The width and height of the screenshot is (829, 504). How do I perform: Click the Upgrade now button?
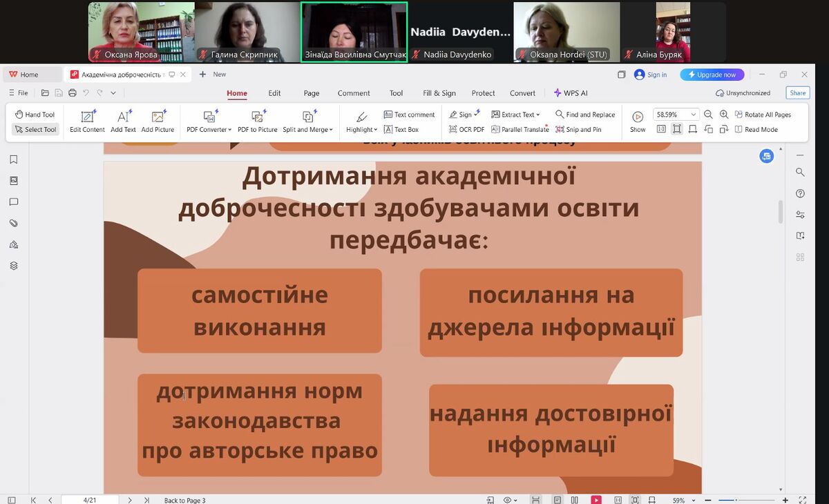[712, 75]
